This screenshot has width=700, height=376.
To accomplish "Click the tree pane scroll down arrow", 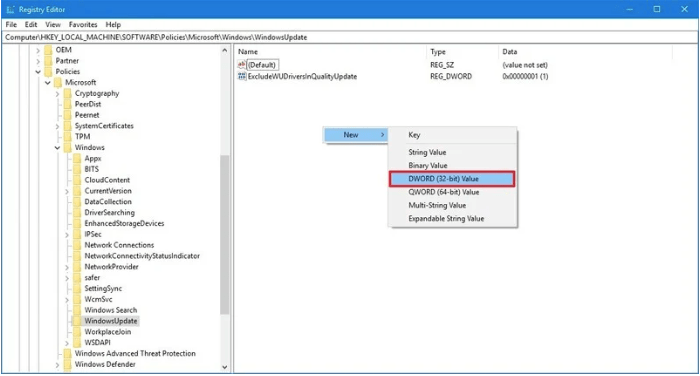I will (225, 367).
